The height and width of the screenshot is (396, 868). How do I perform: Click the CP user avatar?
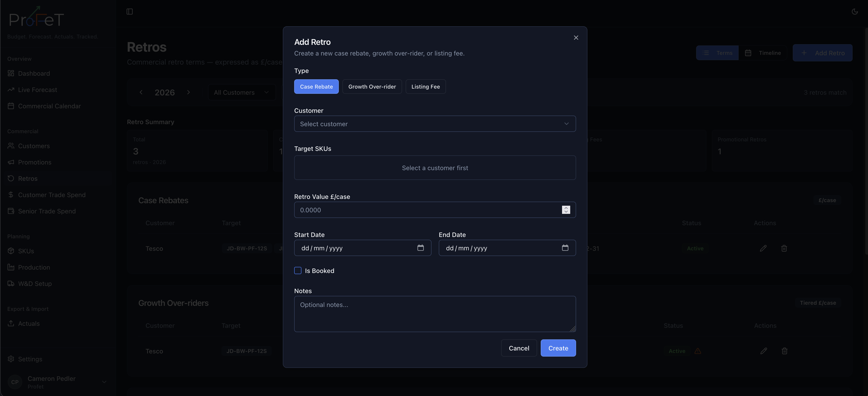pos(15,382)
